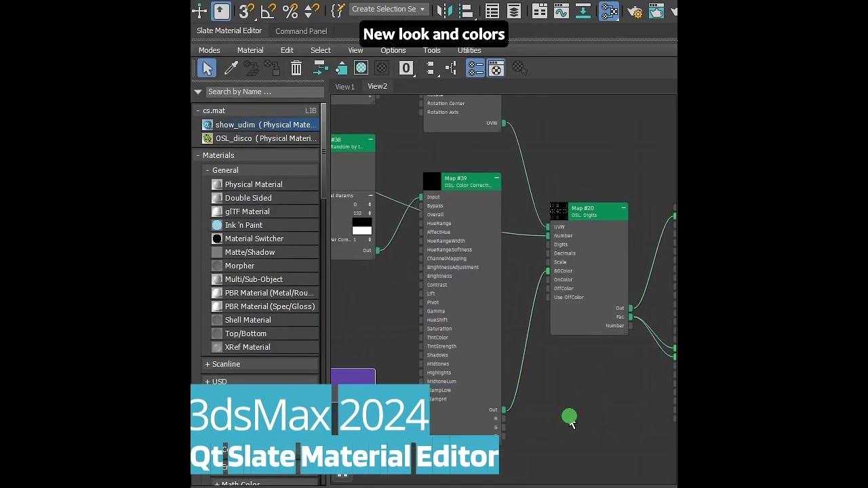
Task: Click the Align tool icon
Action: coord(466,10)
